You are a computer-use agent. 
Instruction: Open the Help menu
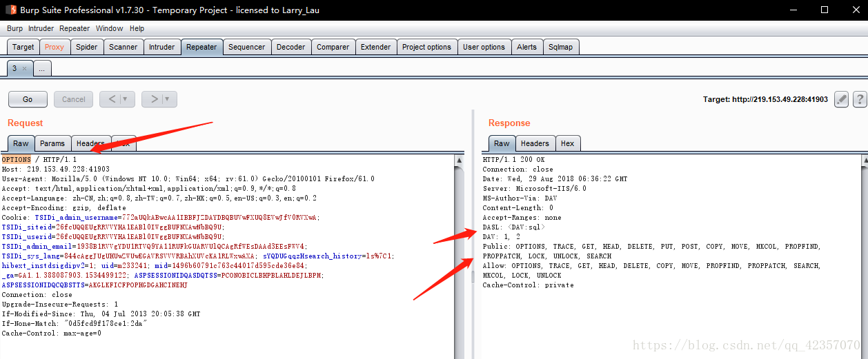point(137,28)
